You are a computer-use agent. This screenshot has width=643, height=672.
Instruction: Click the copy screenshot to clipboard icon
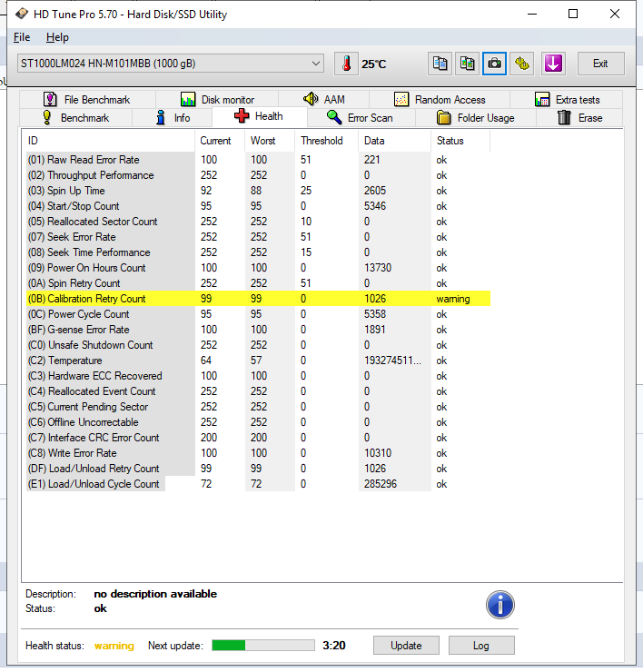click(x=467, y=64)
